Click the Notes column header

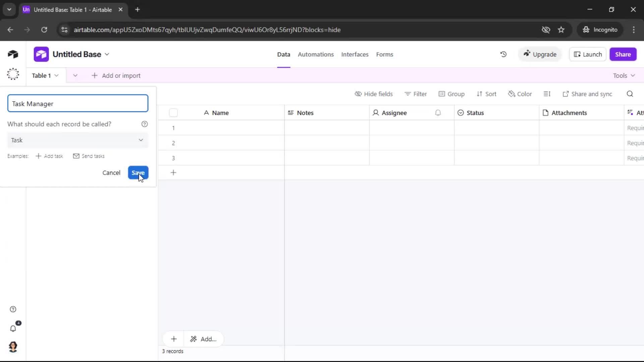pos(327,113)
